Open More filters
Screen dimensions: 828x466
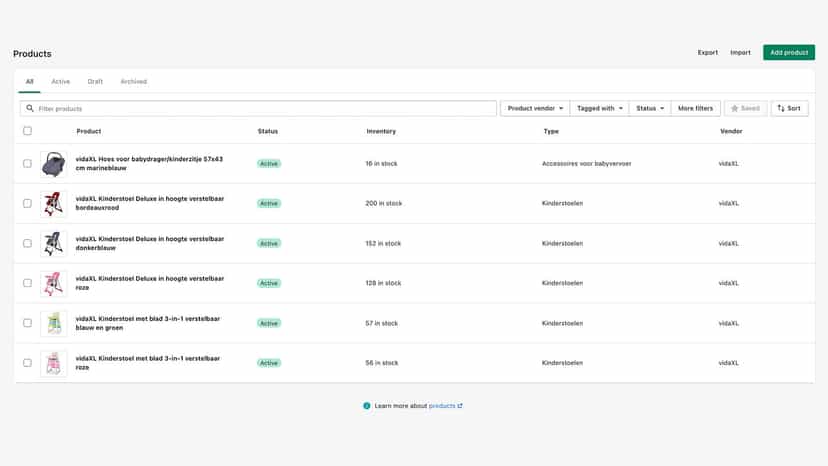click(695, 108)
